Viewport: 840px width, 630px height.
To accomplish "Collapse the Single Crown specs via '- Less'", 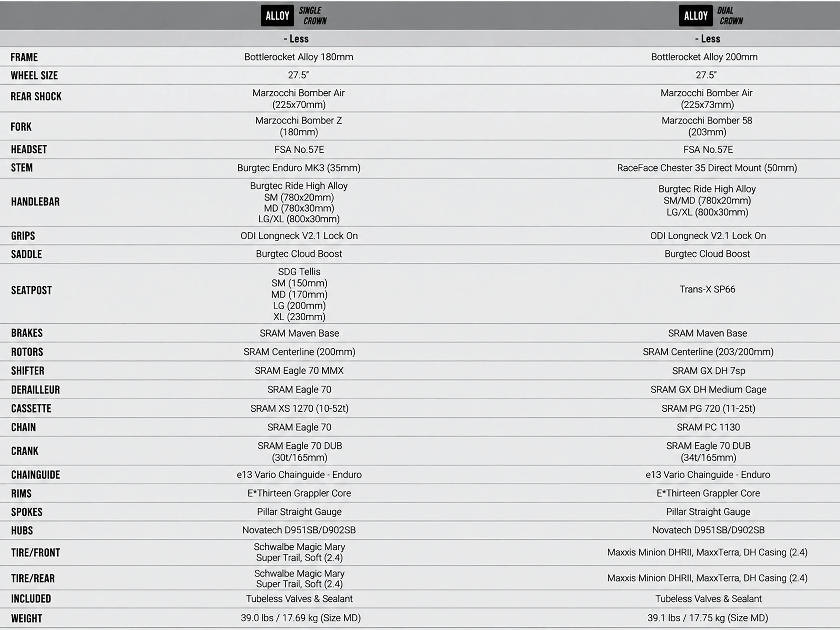I will (296, 39).
